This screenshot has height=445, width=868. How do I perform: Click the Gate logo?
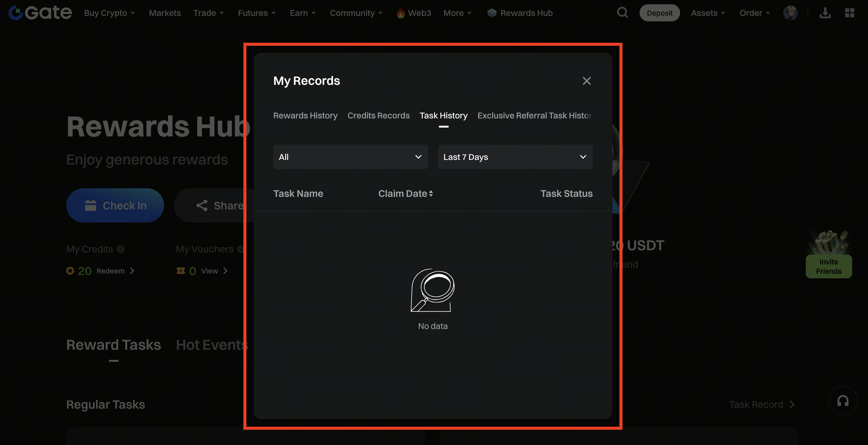click(x=40, y=13)
